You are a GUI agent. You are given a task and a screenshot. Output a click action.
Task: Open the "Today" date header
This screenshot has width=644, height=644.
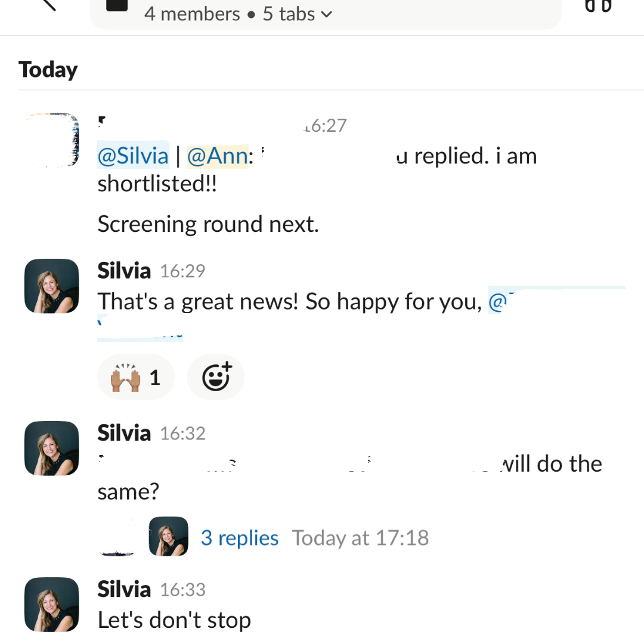pos(48,70)
